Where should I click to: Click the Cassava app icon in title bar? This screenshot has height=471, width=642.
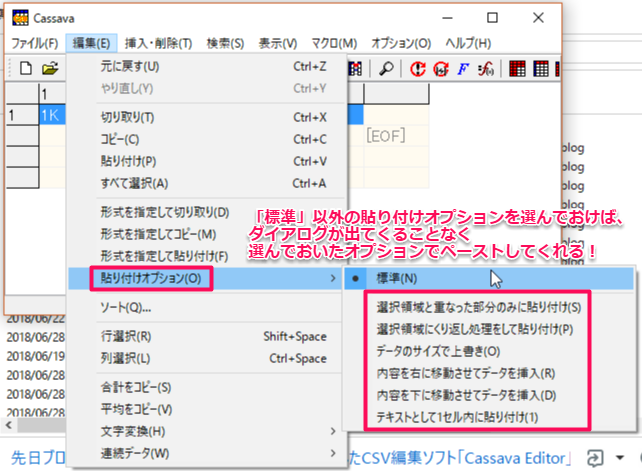click(20, 18)
